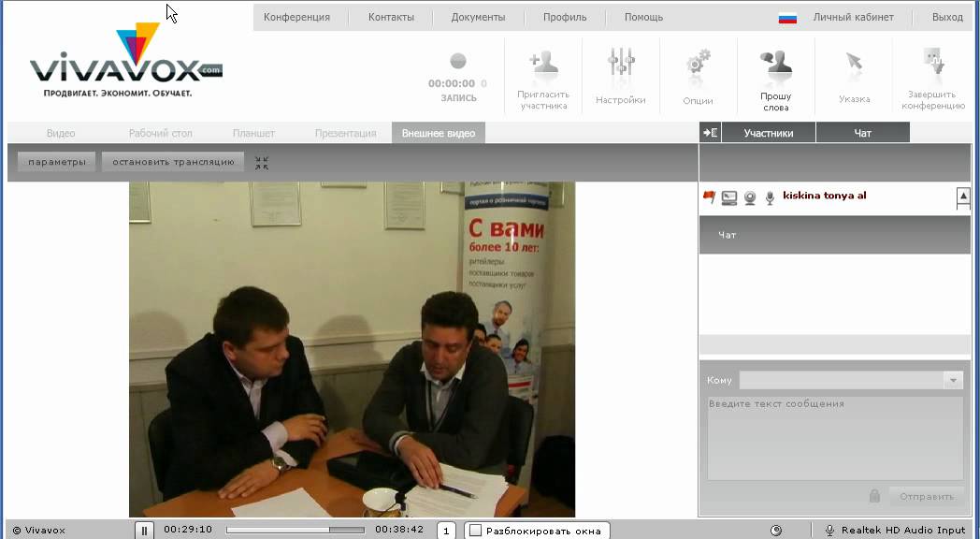Switch to the Рабочий стол tab
This screenshot has height=539, width=980.
(x=161, y=133)
